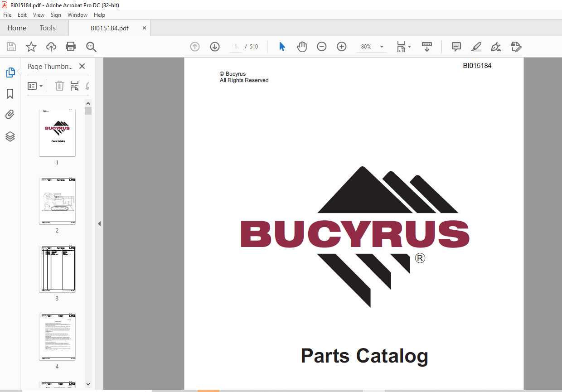Select the Highlight text pen tool
This screenshot has width=562, height=392.
point(476,47)
